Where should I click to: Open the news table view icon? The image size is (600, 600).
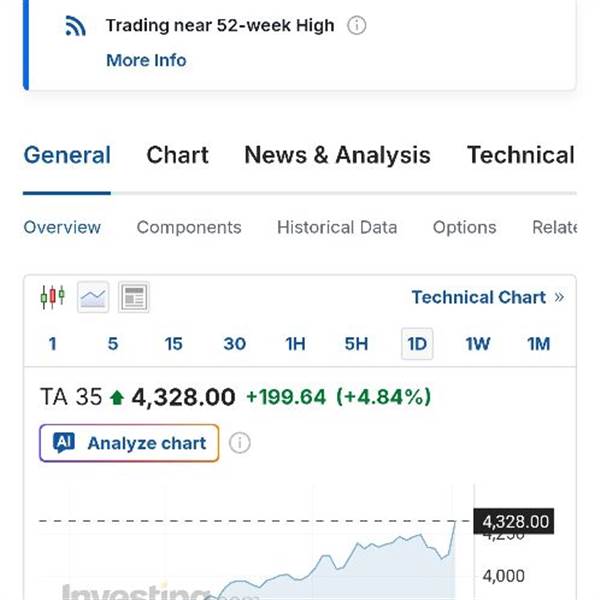click(133, 296)
